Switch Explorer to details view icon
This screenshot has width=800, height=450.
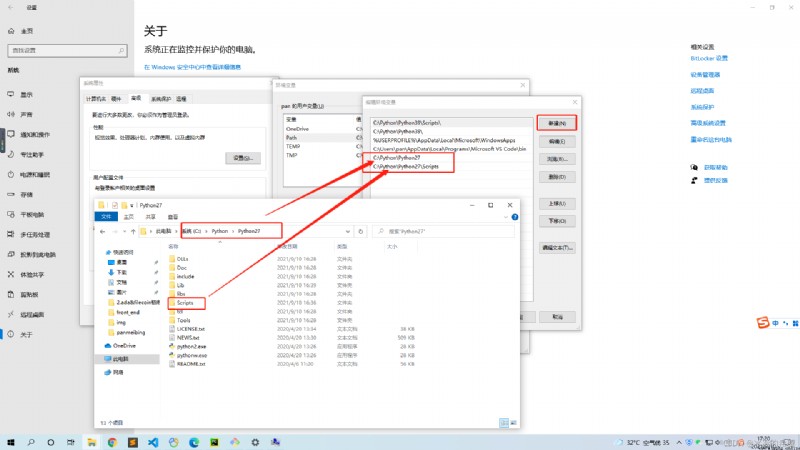(x=504, y=423)
